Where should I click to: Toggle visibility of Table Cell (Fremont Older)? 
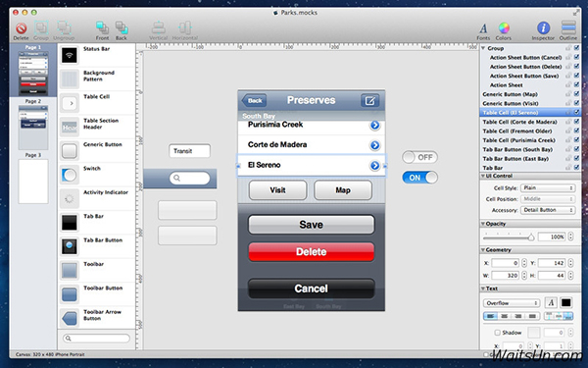point(577,131)
